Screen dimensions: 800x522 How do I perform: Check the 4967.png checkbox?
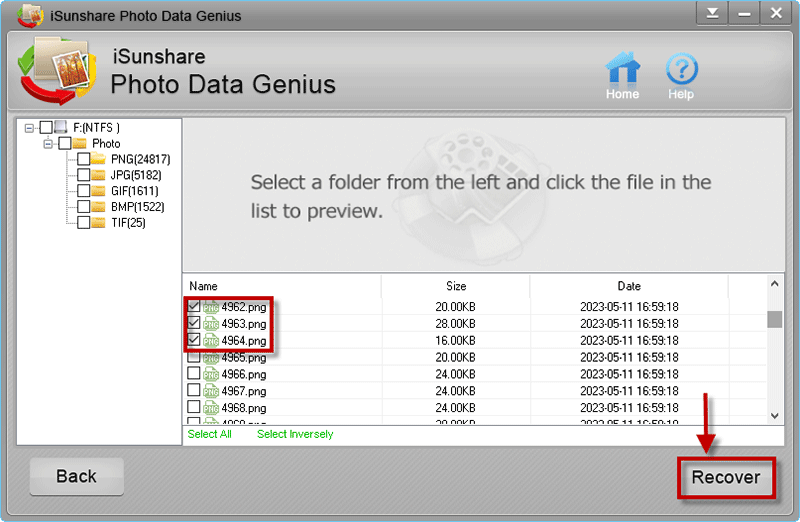[x=193, y=390]
